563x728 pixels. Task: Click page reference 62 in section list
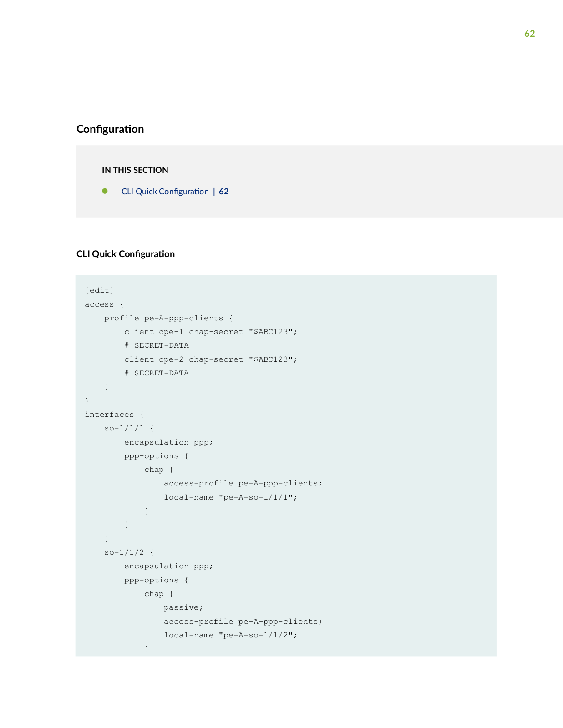click(x=224, y=192)
